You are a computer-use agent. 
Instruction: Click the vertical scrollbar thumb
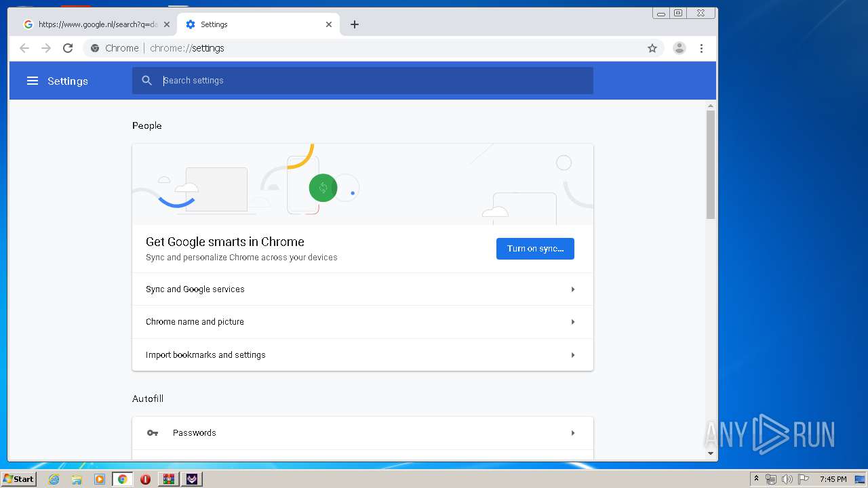(x=711, y=165)
